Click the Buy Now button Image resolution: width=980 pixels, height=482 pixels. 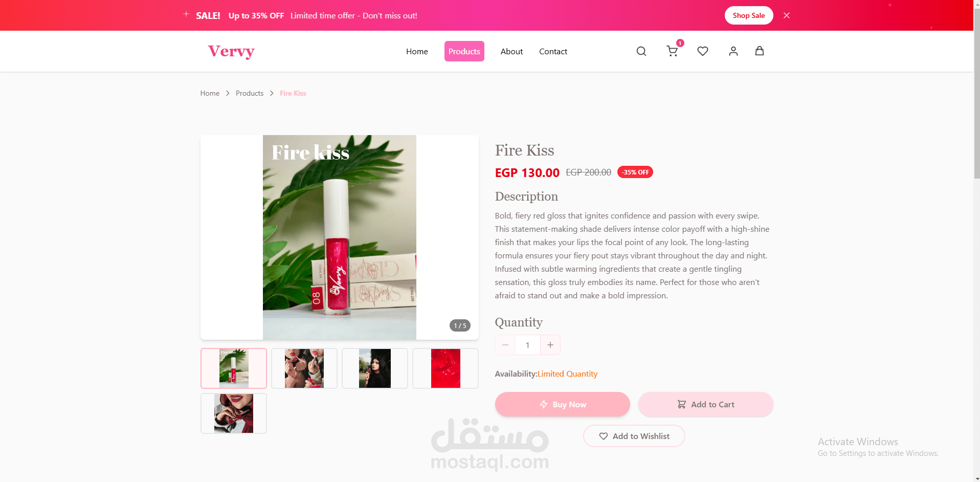(x=563, y=404)
